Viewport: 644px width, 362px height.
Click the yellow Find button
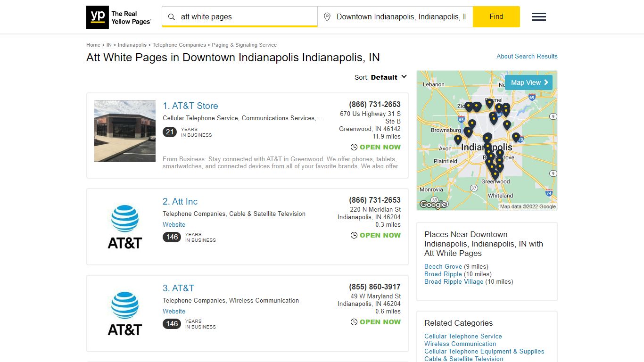coord(496,16)
